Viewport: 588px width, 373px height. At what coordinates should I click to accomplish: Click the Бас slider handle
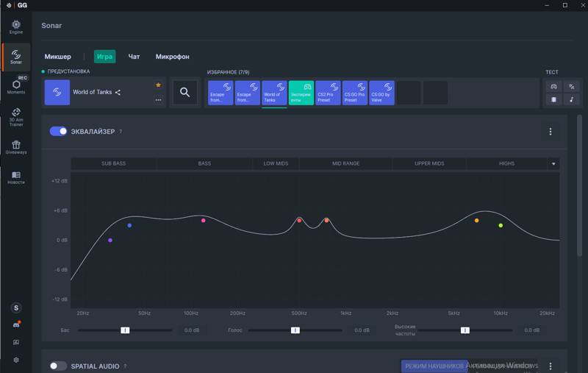click(125, 330)
